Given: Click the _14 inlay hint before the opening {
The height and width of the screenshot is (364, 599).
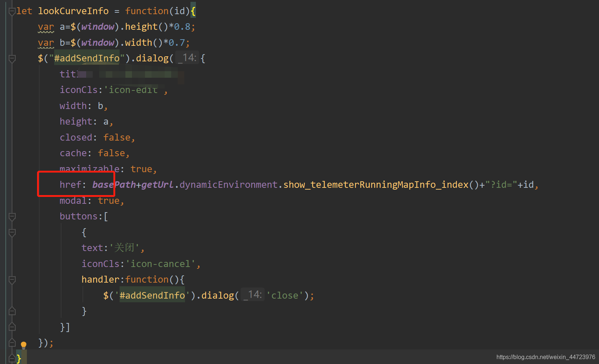Looking at the screenshot, I should (x=187, y=58).
